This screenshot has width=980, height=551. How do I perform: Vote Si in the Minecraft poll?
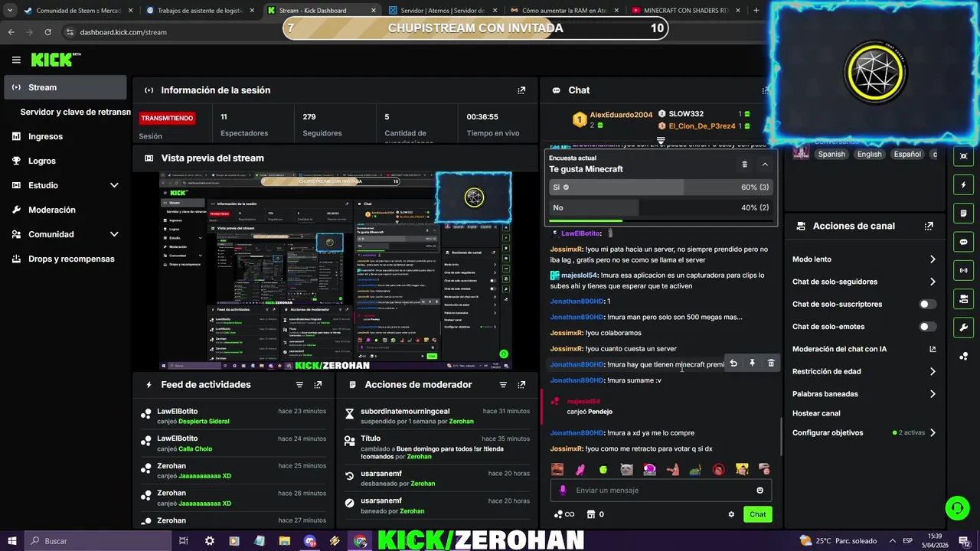click(661, 187)
